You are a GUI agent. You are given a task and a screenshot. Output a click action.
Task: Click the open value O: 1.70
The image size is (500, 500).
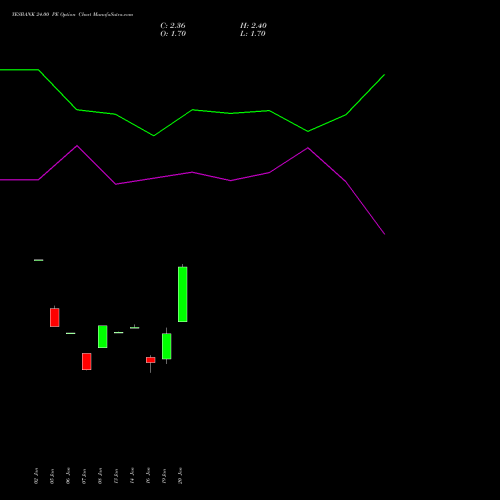coord(173,34)
